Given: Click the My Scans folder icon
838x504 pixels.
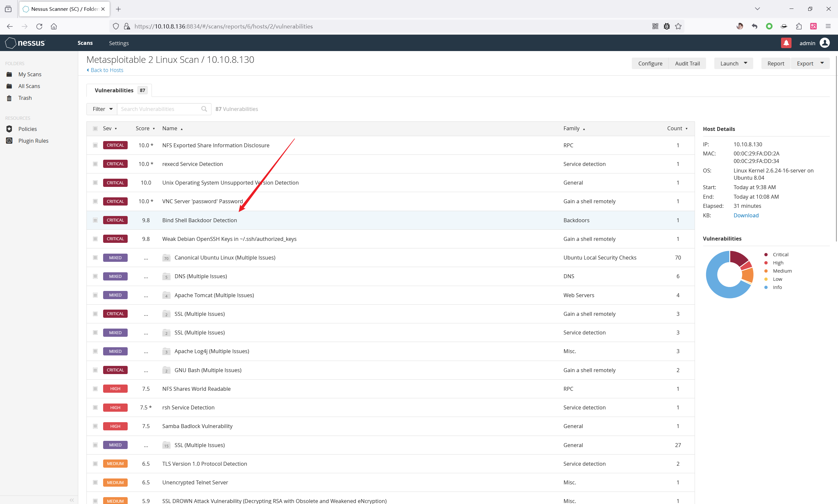Looking at the screenshot, I should coord(9,74).
